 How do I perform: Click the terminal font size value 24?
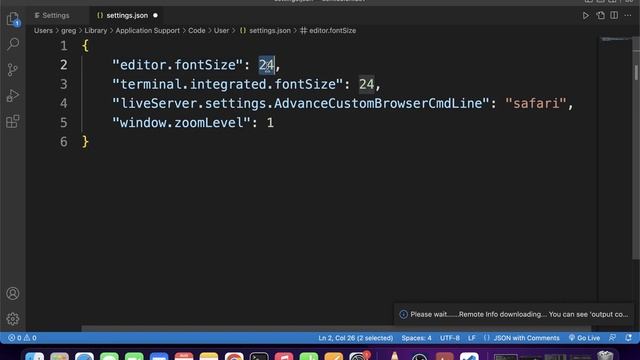click(366, 84)
